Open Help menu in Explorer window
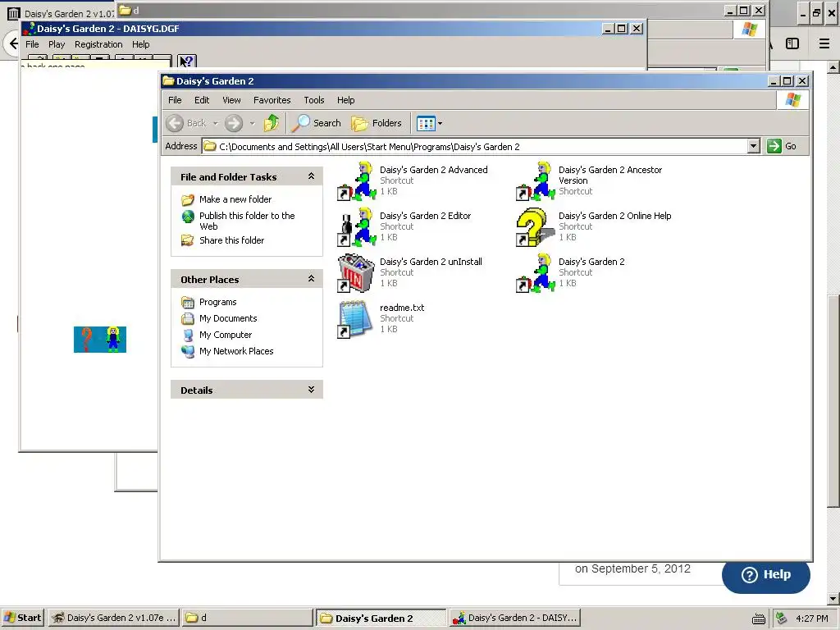Image resolution: width=840 pixels, height=630 pixels. (345, 100)
